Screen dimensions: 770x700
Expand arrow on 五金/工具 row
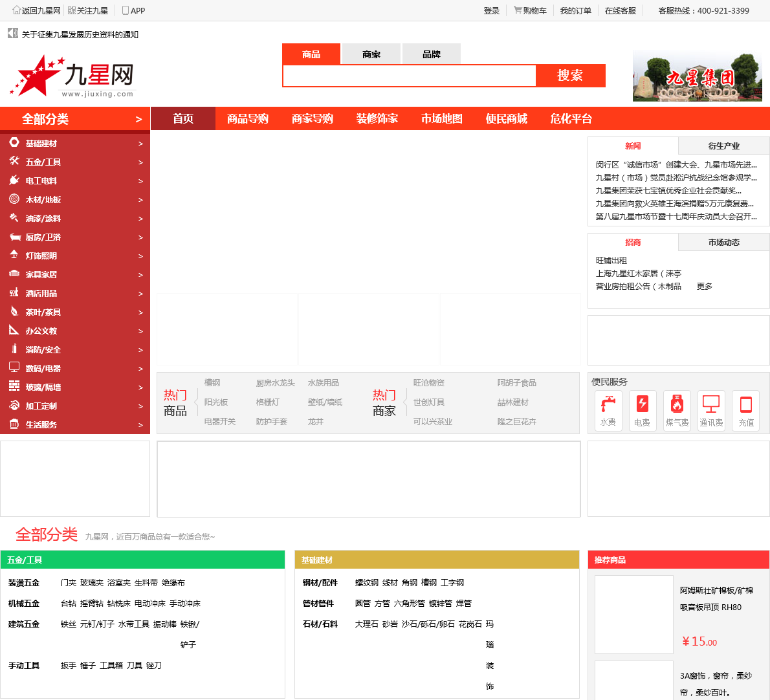140,162
